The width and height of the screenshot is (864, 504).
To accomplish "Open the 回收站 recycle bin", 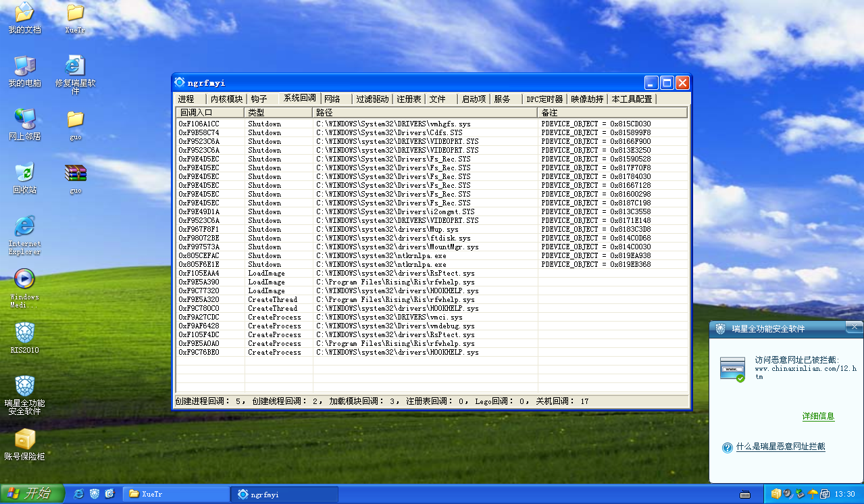I will [x=24, y=178].
